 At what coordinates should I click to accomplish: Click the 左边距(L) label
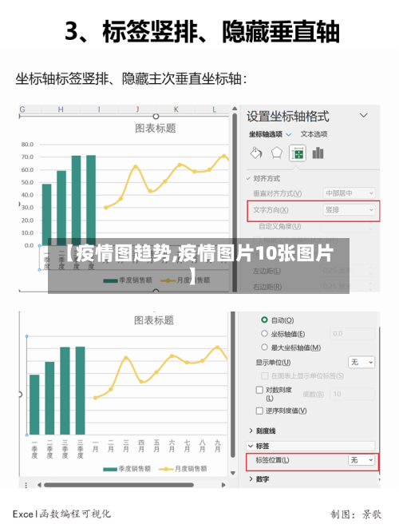[267, 271]
